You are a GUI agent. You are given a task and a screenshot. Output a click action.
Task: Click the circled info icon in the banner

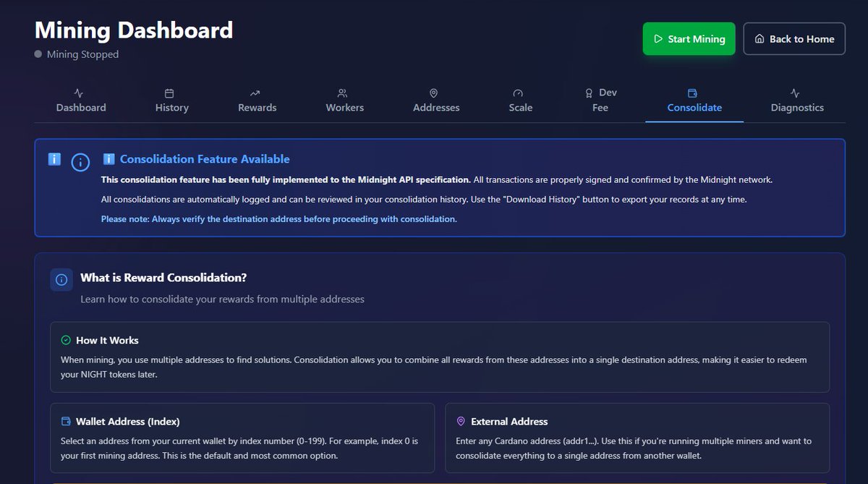coord(80,162)
